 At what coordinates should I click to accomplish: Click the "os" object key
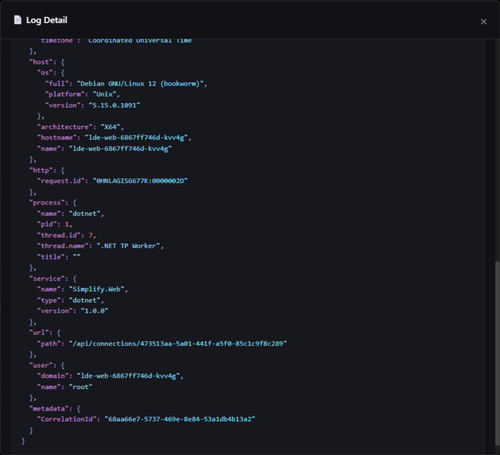pos(45,73)
